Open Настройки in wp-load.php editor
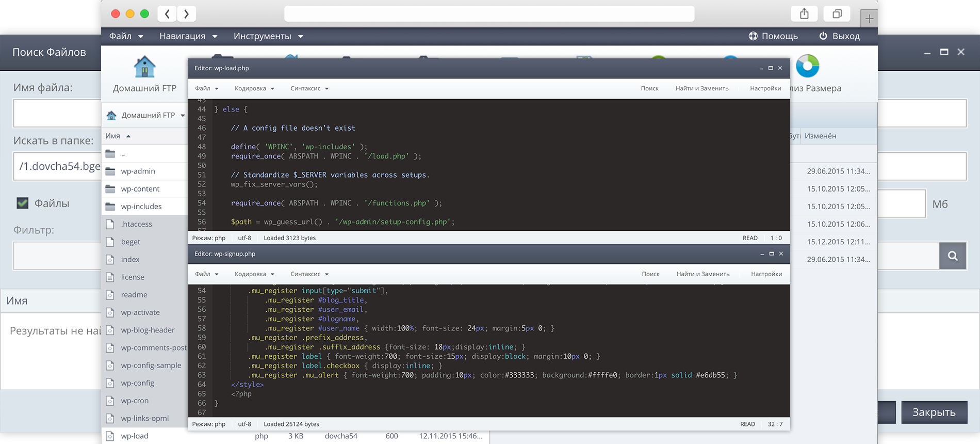This screenshot has width=980, height=444. 765,88
